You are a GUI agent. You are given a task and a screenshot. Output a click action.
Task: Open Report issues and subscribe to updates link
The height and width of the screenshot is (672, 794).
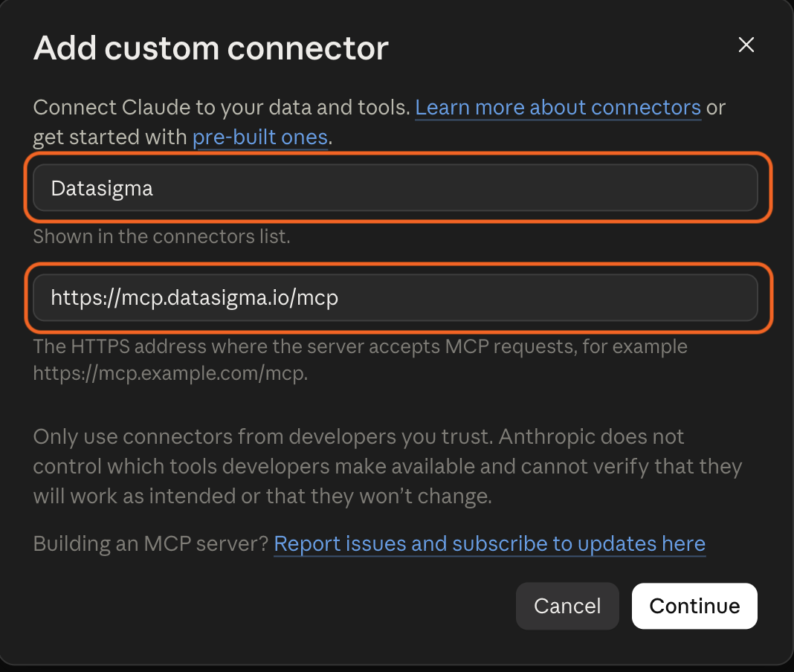point(490,544)
